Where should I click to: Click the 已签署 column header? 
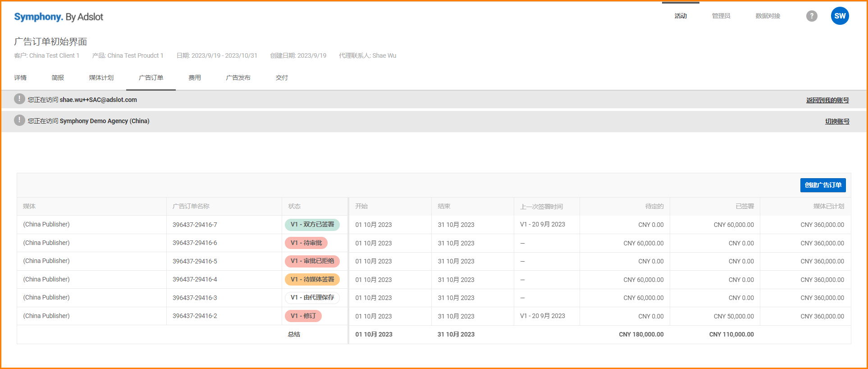(x=745, y=206)
